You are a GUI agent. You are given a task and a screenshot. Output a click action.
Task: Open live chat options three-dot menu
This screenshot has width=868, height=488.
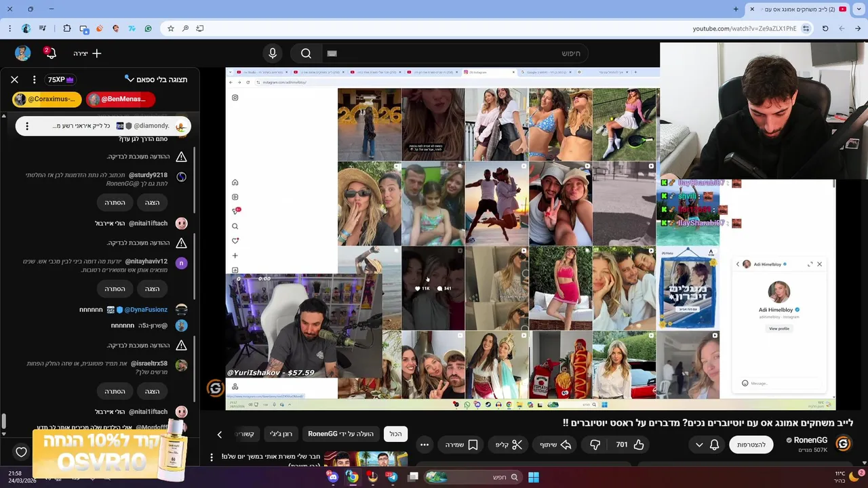tap(34, 79)
